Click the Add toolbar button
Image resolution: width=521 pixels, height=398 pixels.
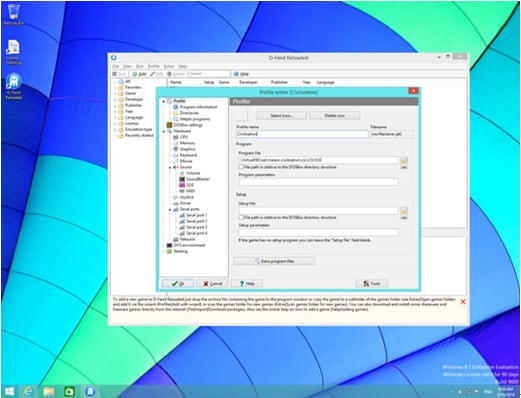[139, 74]
